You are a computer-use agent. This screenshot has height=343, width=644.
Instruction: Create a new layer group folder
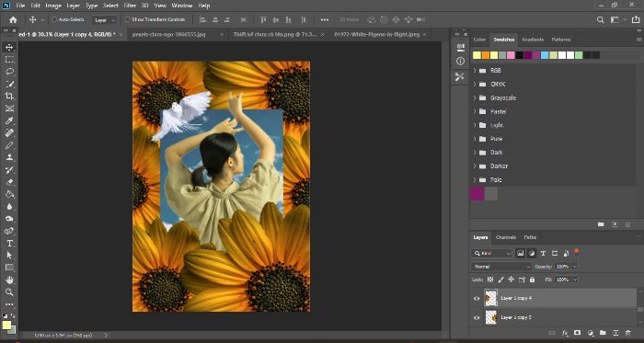point(603,333)
